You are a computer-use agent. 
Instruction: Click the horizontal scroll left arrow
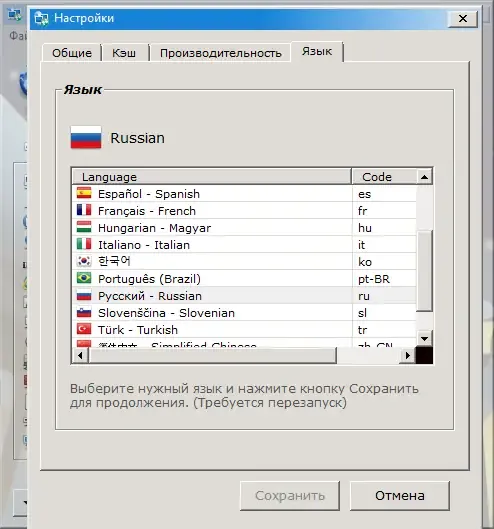point(80,355)
